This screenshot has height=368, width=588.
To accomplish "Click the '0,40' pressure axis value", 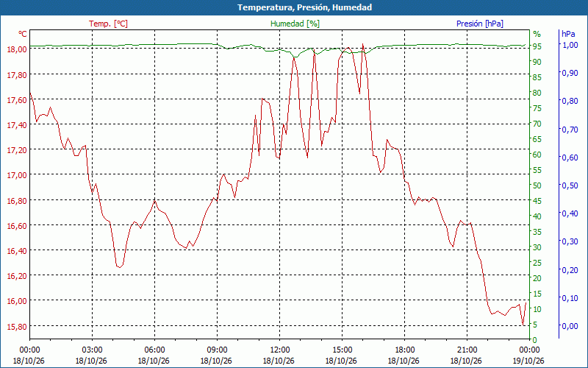I will click(x=570, y=213).
